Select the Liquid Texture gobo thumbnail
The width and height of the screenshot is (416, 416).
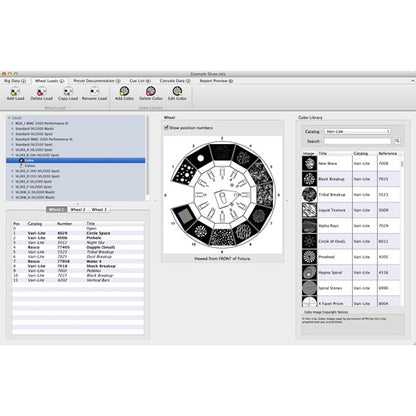[309, 210]
